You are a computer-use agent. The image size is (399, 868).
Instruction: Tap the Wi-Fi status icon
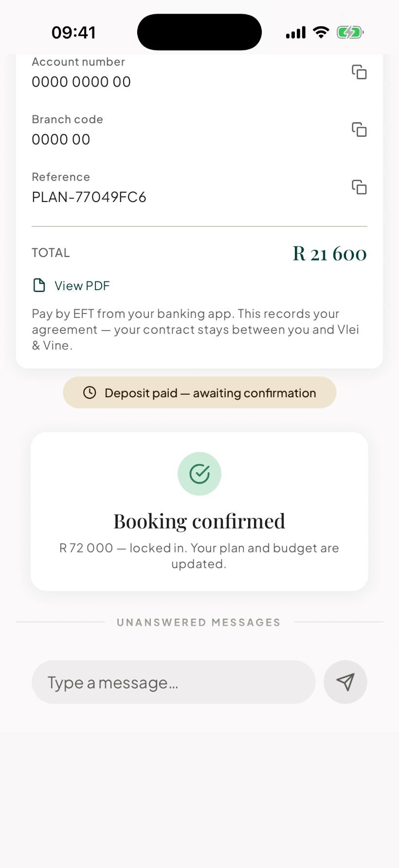click(321, 33)
